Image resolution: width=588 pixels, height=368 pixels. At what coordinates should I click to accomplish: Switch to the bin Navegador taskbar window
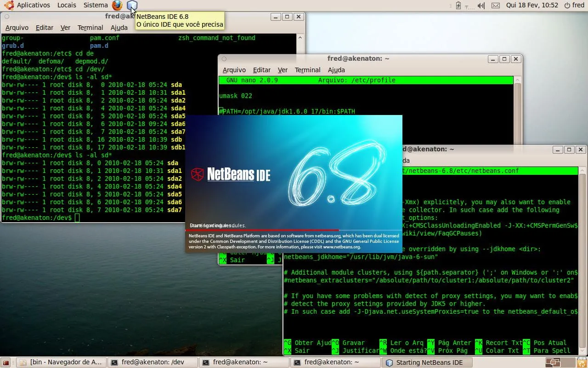(x=62, y=362)
